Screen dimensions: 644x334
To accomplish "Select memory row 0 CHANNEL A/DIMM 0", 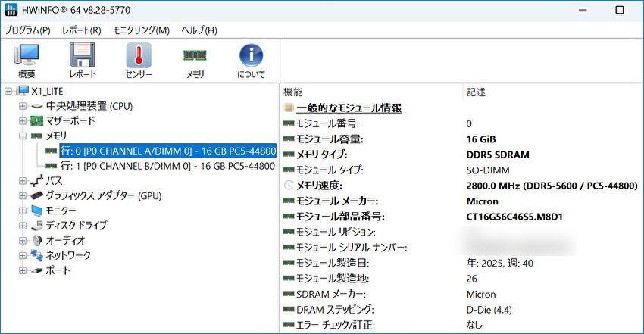I will pyautogui.click(x=167, y=151).
